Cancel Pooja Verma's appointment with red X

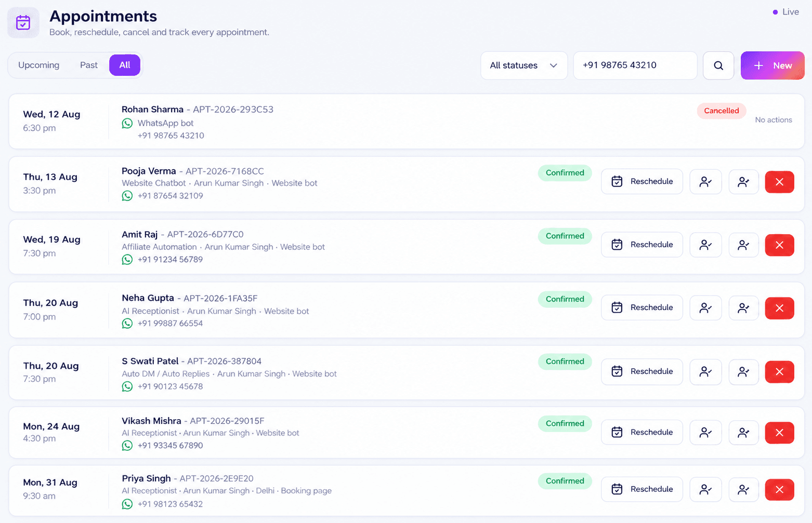[779, 182]
